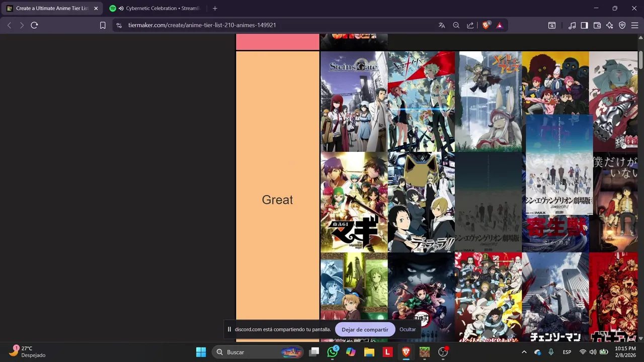Open the red L app on taskbar
Screen dimensions: 644x362
point(387,352)
